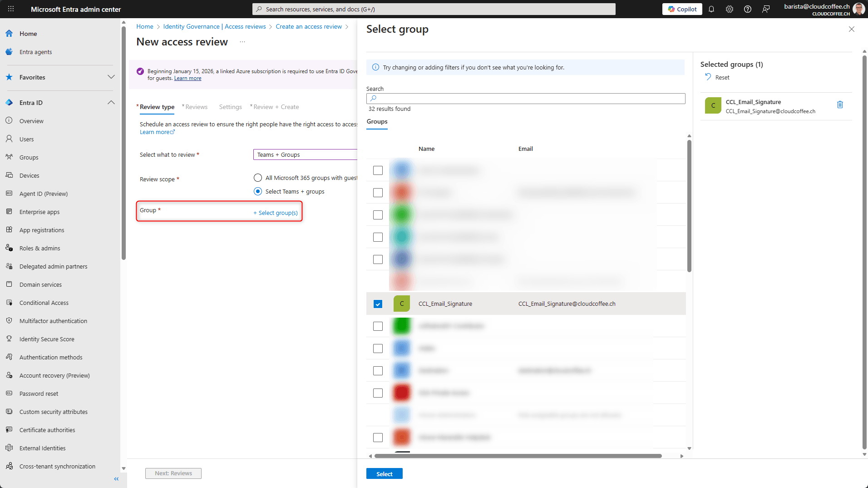Choose the Select Teams + groups radio option
Viewport: 868px width, 488px height.
coord(258,191)
